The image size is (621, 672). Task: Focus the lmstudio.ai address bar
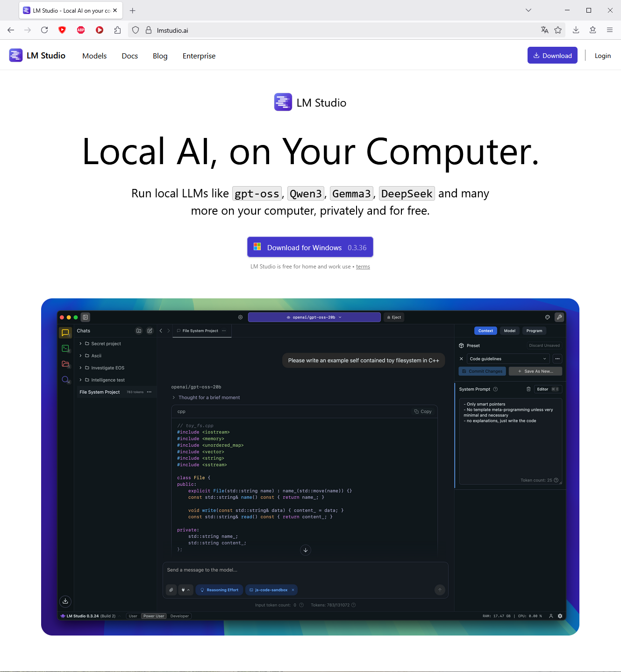click(327, 30)
